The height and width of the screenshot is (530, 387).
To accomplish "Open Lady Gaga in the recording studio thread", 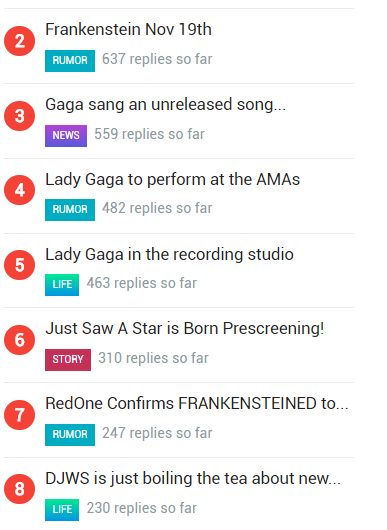I will click(x=169, y=255).
